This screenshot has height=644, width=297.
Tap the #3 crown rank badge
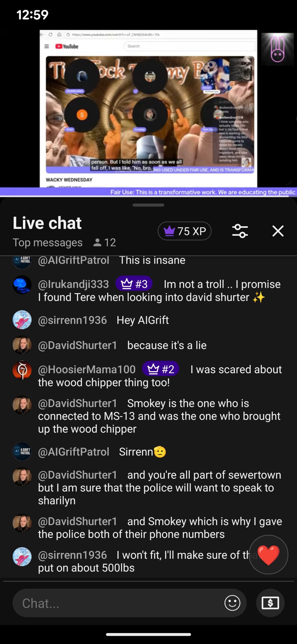click(x=134, y=284)
